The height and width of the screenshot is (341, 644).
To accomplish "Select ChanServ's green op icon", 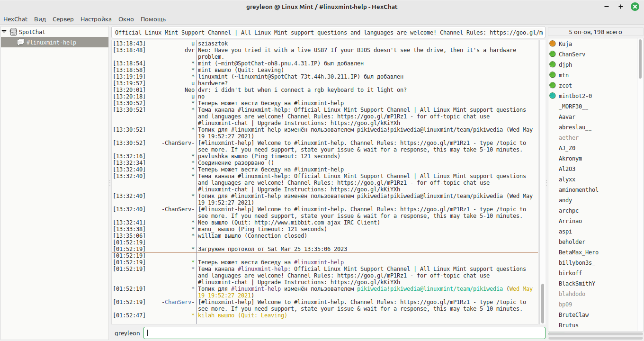I will pos(552,54).
